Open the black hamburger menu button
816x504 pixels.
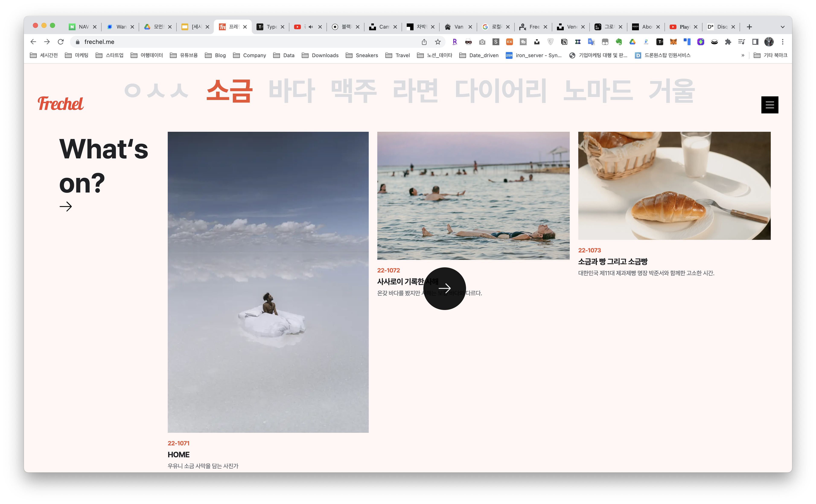(x=769, y=105)
